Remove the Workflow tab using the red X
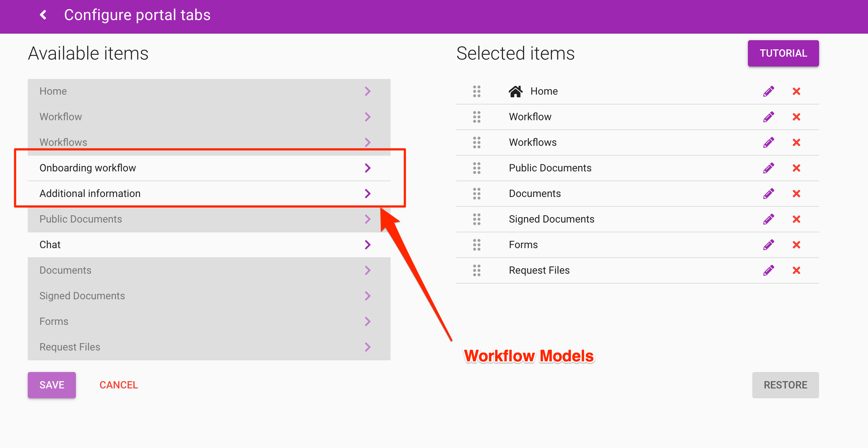The height and width of the screenshot is (448, 868). (x=796, y=117)
